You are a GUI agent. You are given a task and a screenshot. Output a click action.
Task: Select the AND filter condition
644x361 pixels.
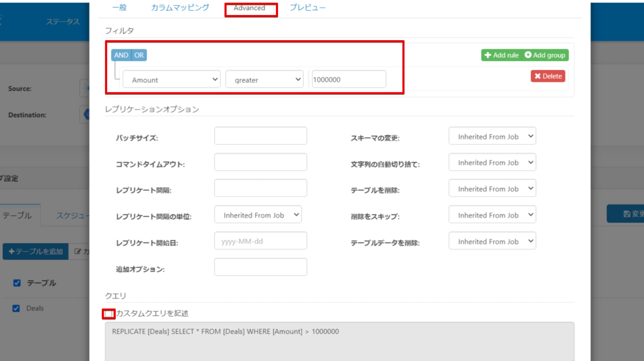[121, 55]
